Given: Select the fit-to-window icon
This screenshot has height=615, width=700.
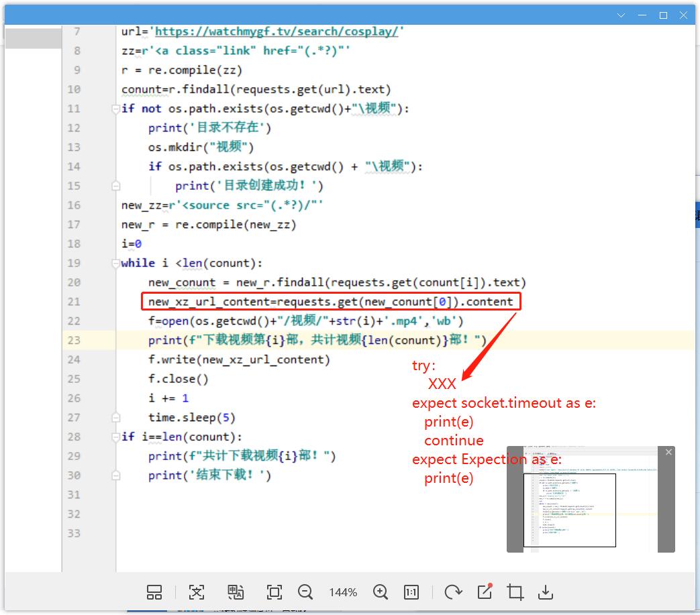Looking at the screenshot, I should point(274,592).
